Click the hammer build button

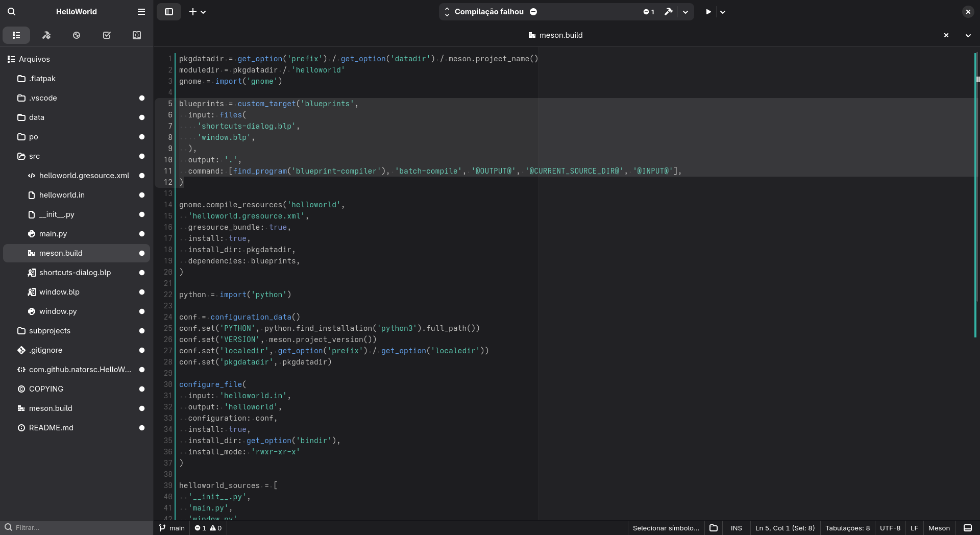(x=668, y=11)
